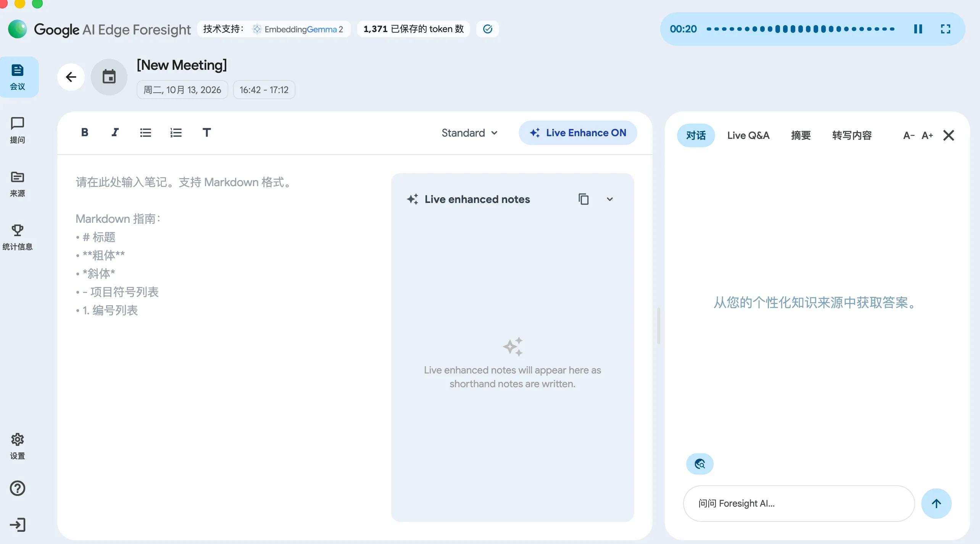Click the recording audio waveform bar

pos(801,29)
